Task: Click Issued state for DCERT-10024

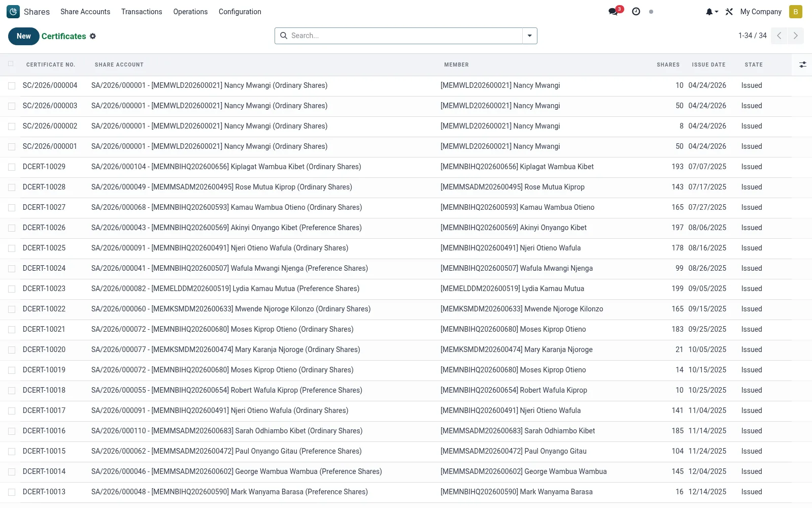Action: (752, 268)
